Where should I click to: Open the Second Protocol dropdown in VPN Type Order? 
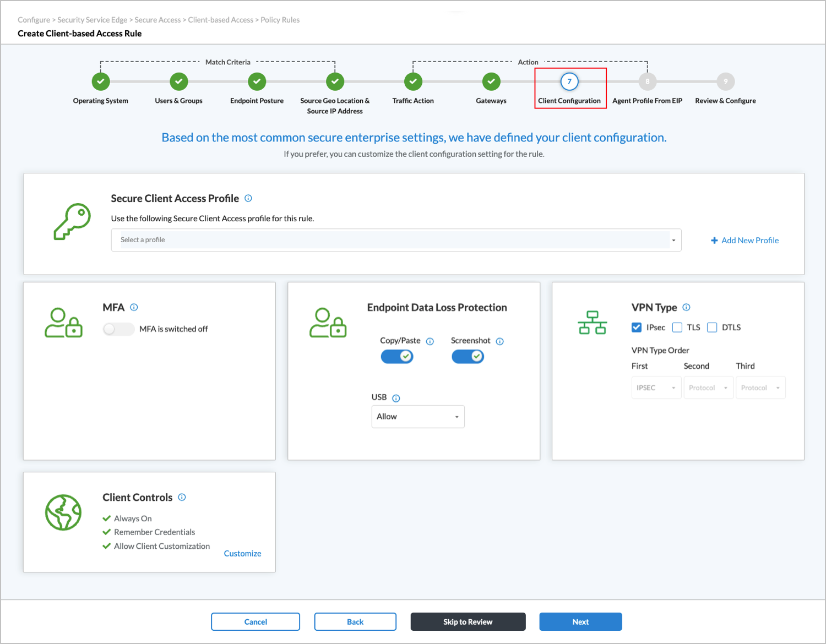point(708,387)
